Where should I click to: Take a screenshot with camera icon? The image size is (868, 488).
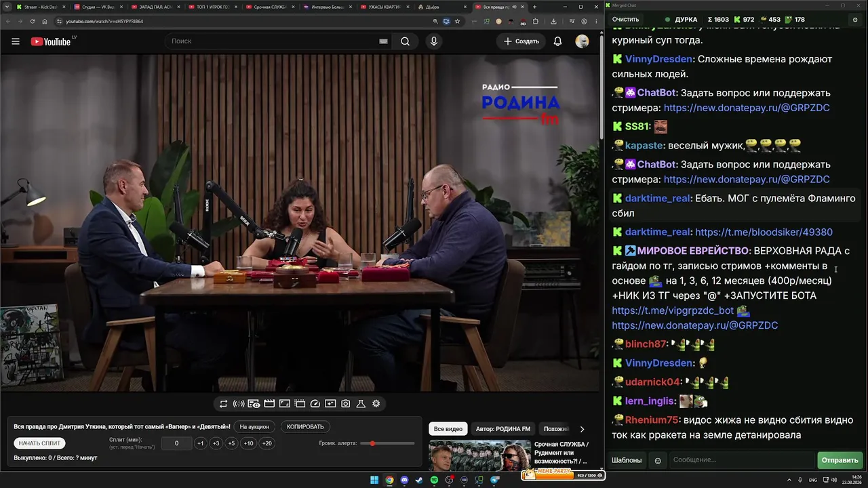345,404
